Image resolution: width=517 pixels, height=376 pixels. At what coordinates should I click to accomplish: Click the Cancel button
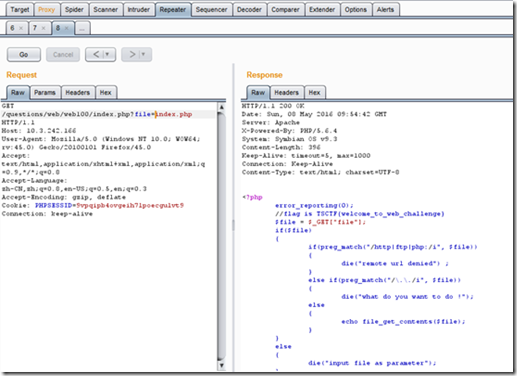click(x=63, y=54)
